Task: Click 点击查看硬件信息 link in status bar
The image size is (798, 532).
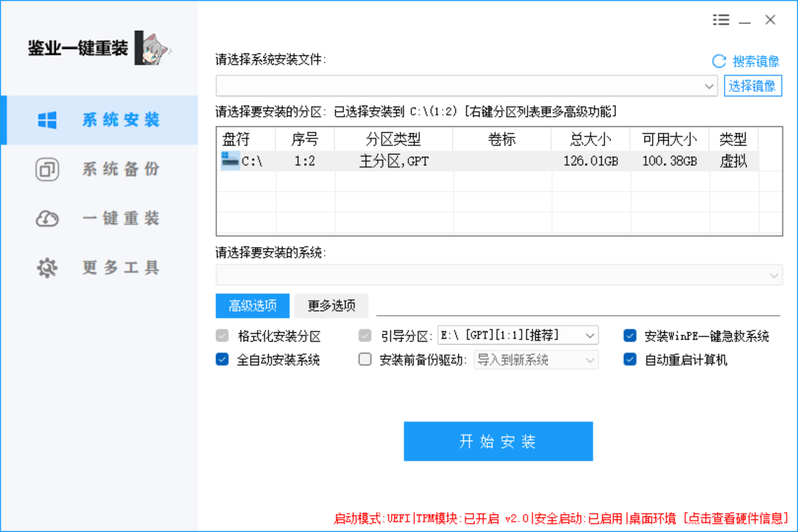Action: 736,518
